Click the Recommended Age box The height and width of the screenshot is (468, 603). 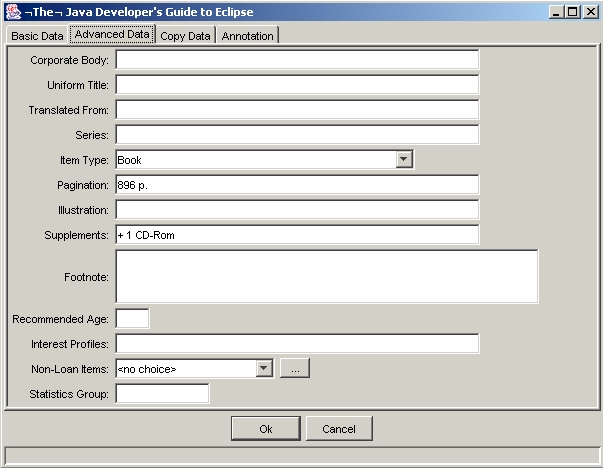pos(132,318)
